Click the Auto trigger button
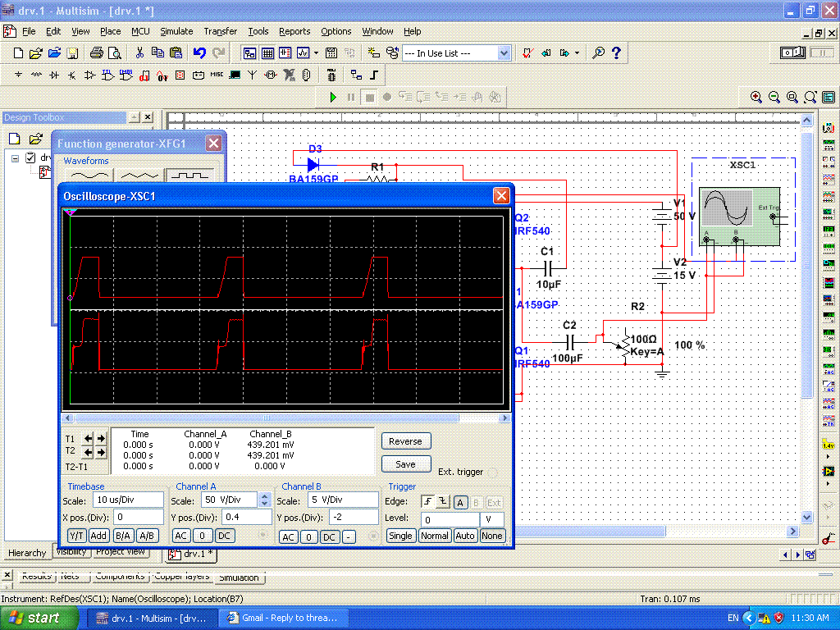 coord(465,536)
